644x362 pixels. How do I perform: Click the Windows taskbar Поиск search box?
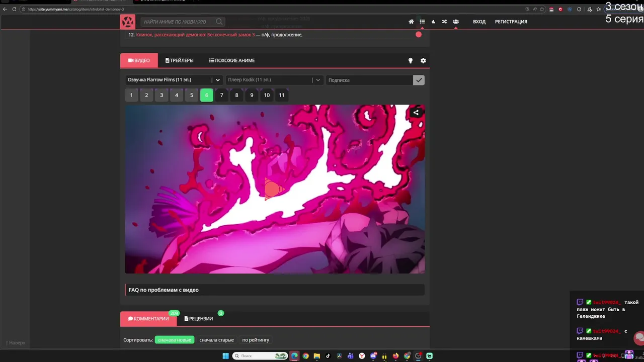coord(260,356)
